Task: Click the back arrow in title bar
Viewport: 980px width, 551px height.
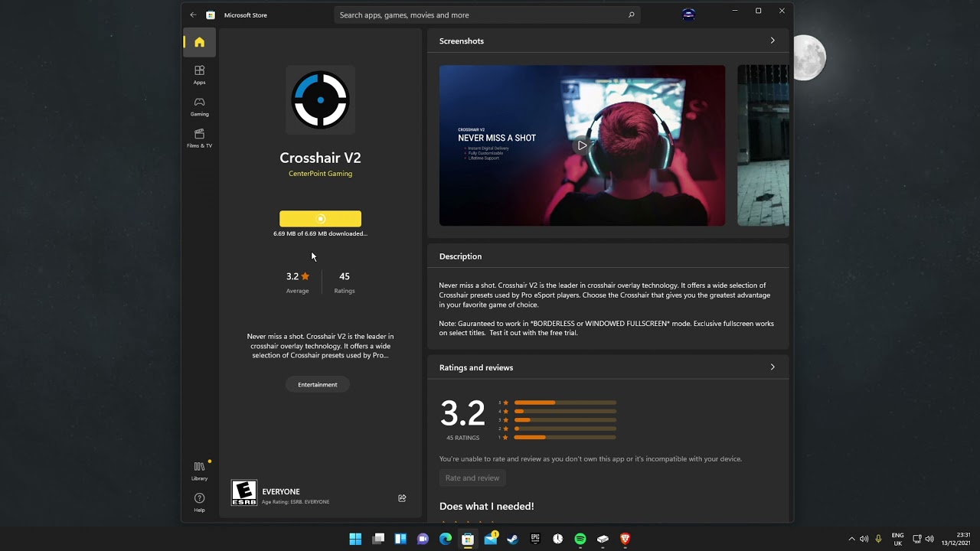Action: [x=193, y=15]
